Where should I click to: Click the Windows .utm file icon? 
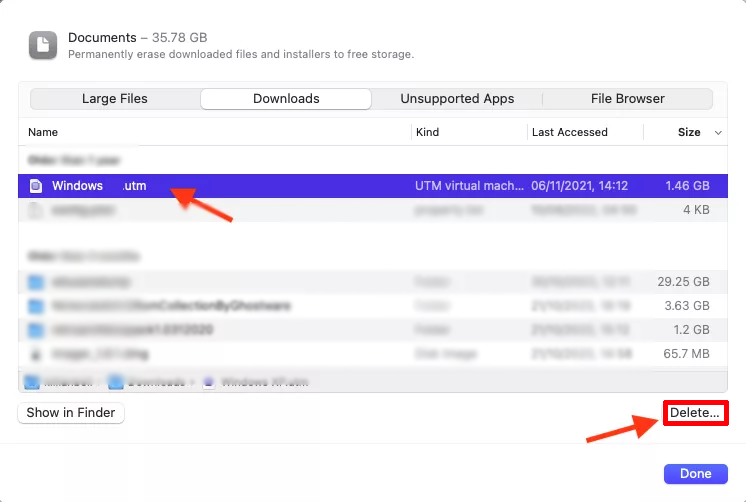point(36,186)
